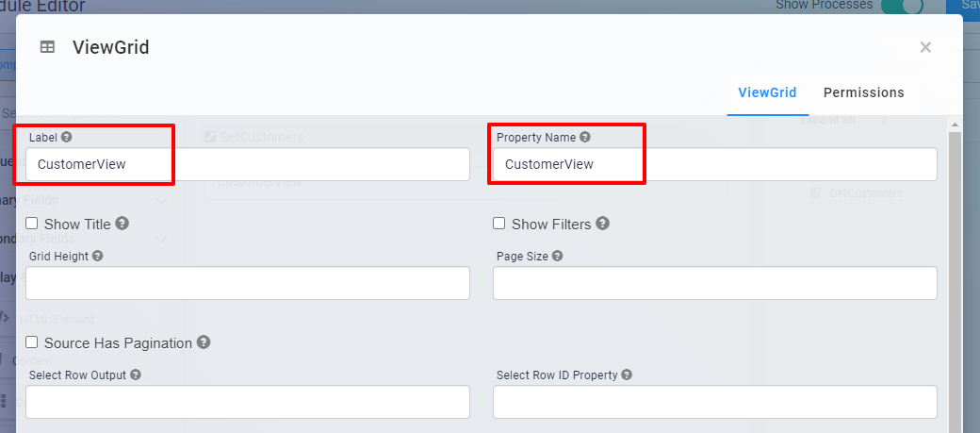The image size is (980, 433).
Task: Click the Grid Height input field
Action: pos(247,283)
